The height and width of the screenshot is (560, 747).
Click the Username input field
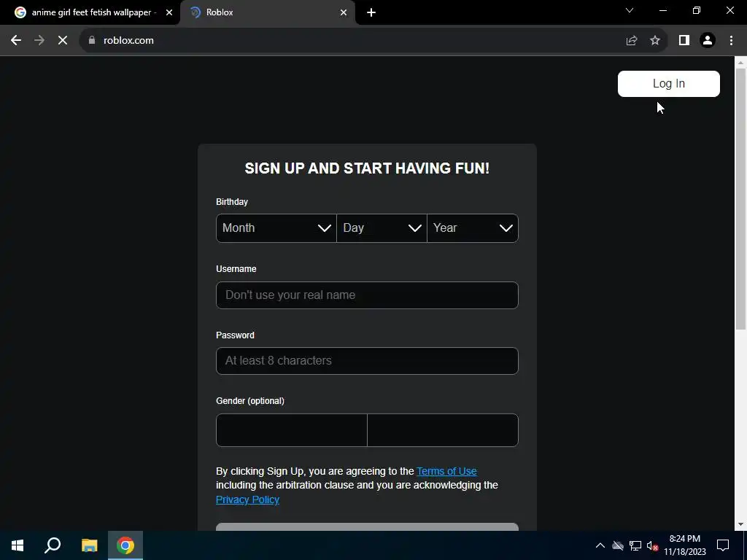pyautogui.click(x=367, y=295)
